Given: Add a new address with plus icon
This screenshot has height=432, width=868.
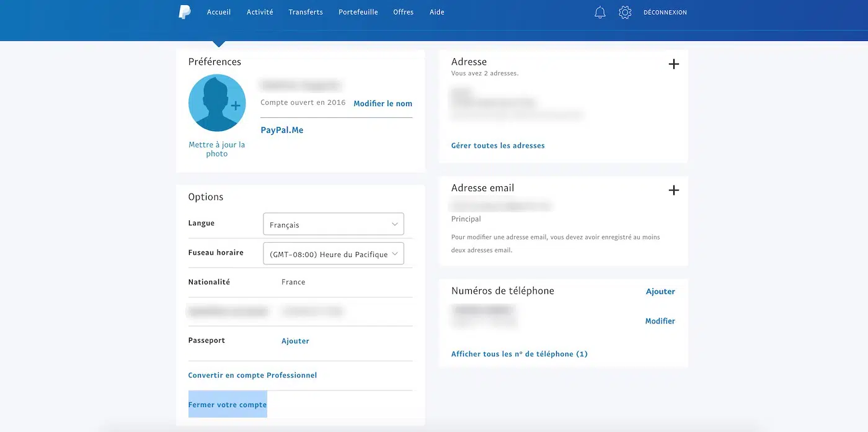Looking at the screenshot, I should pos(674,64).
